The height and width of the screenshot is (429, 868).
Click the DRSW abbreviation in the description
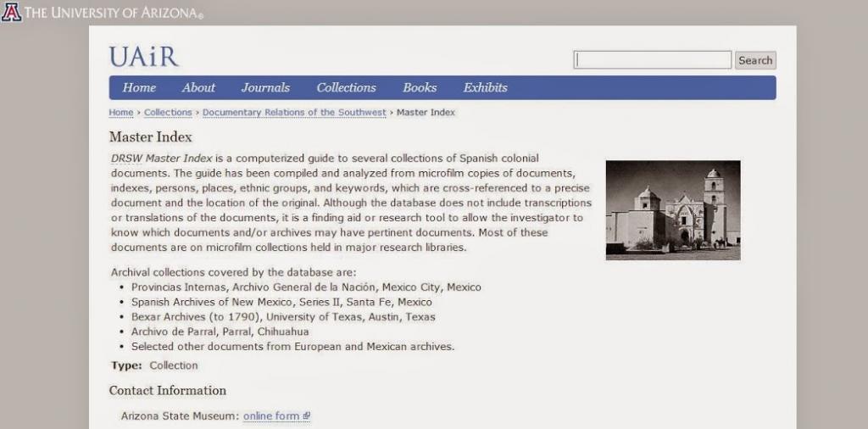coord(127,158)
